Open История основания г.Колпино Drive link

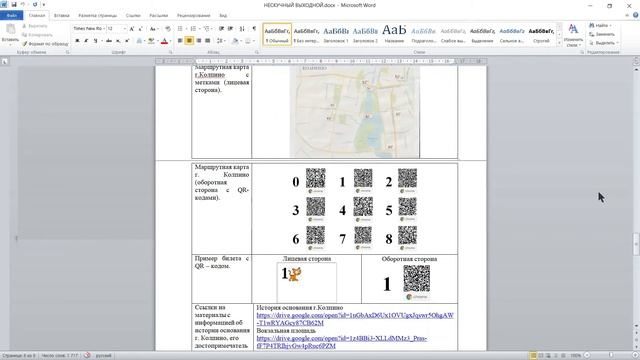click(x=355, y=319)
